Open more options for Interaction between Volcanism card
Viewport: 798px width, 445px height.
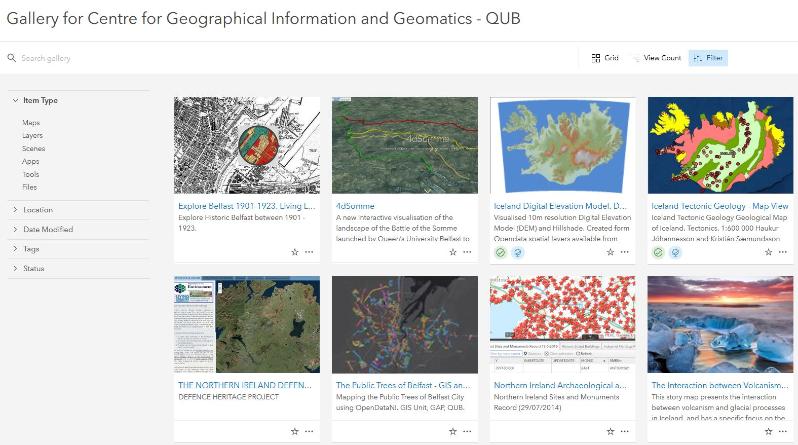[x=783, y=432]
